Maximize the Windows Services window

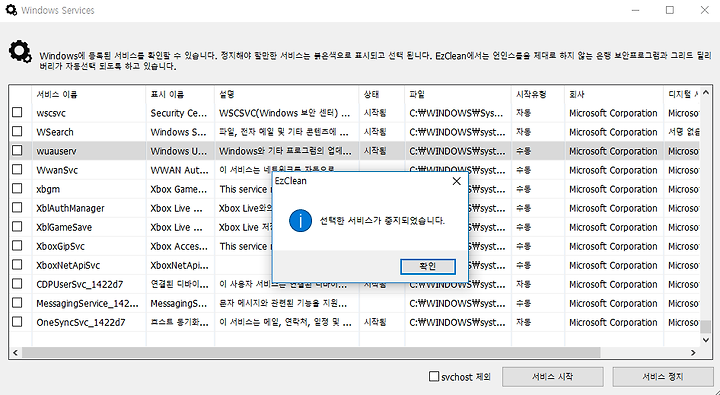click(670, 10)
